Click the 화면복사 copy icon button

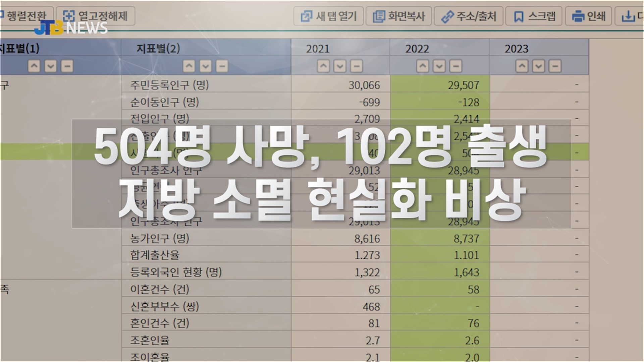pos(399,16)
